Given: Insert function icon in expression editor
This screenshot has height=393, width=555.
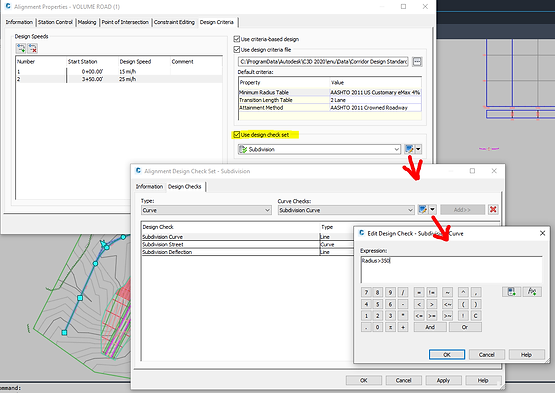Looking at the screenshot, I should [532, 292].
